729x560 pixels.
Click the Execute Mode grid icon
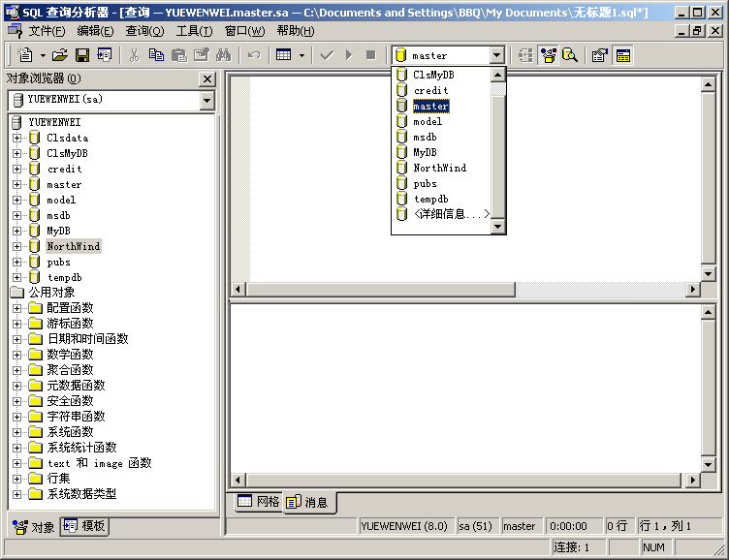(x=284, y=55)
